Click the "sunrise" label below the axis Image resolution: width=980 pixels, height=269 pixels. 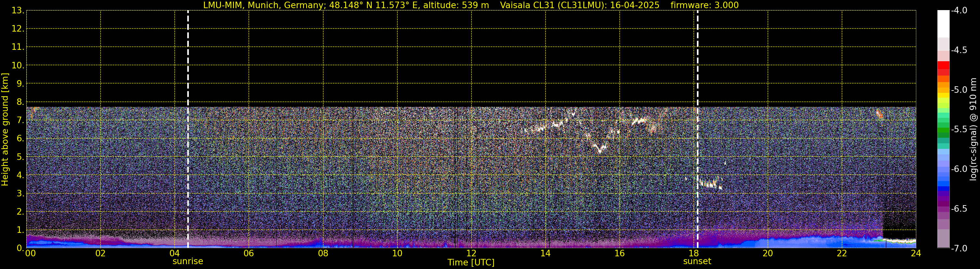tap(188, 262)
